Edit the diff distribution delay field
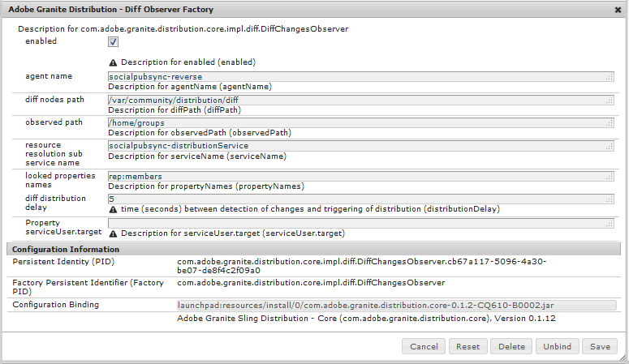Viewport: 629px width, 364px height. click(361, 199)
